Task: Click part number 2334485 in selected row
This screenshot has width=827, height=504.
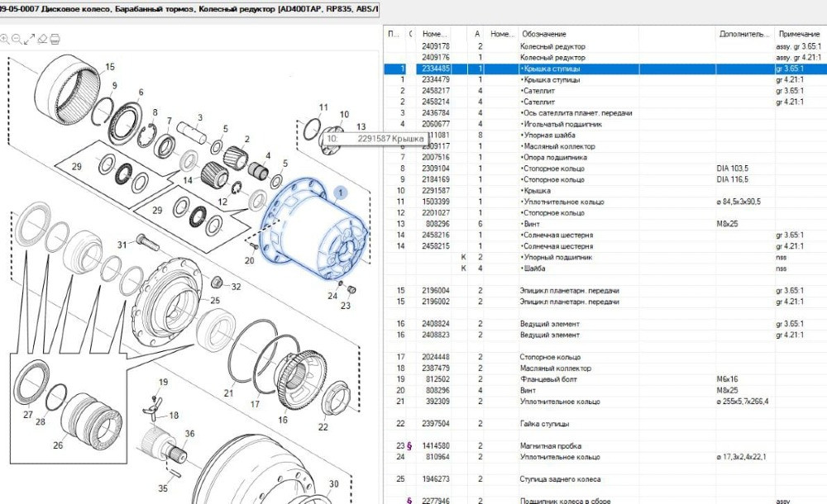Action: point(436,69)
